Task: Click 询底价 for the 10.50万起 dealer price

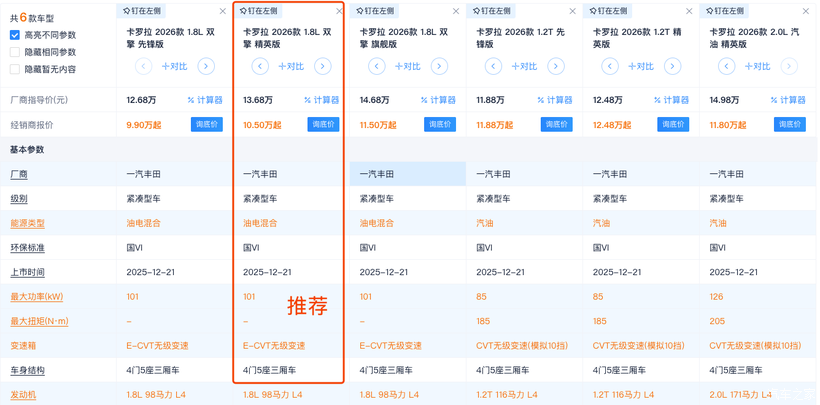Action: pyautogui.click(x=323, y=124)
